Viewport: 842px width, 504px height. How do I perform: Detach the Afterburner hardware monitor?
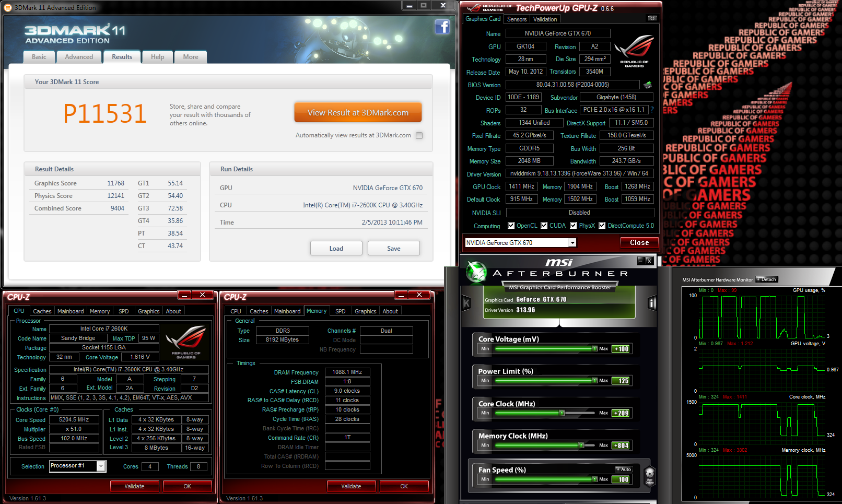(x=766, y=279)
